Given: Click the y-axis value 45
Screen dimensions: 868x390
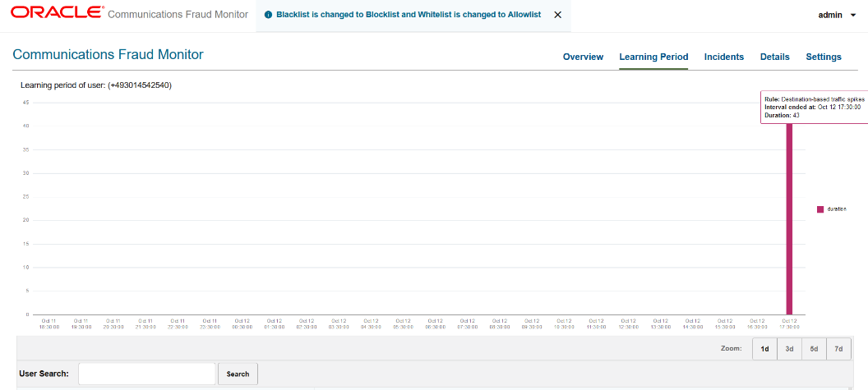Looking at the screenshot, I should click(26, 103).
